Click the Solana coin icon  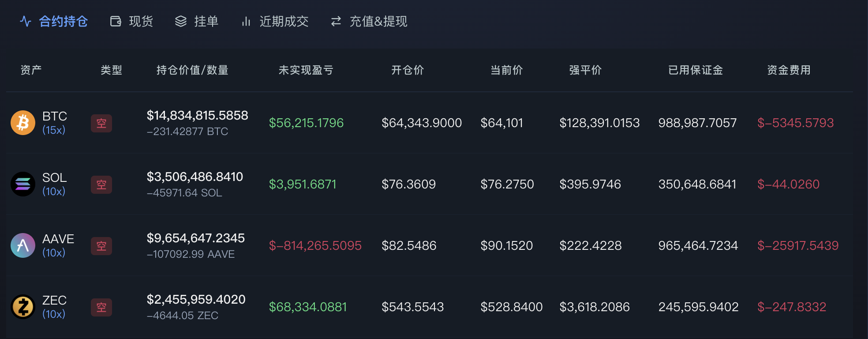pos(23,184)
